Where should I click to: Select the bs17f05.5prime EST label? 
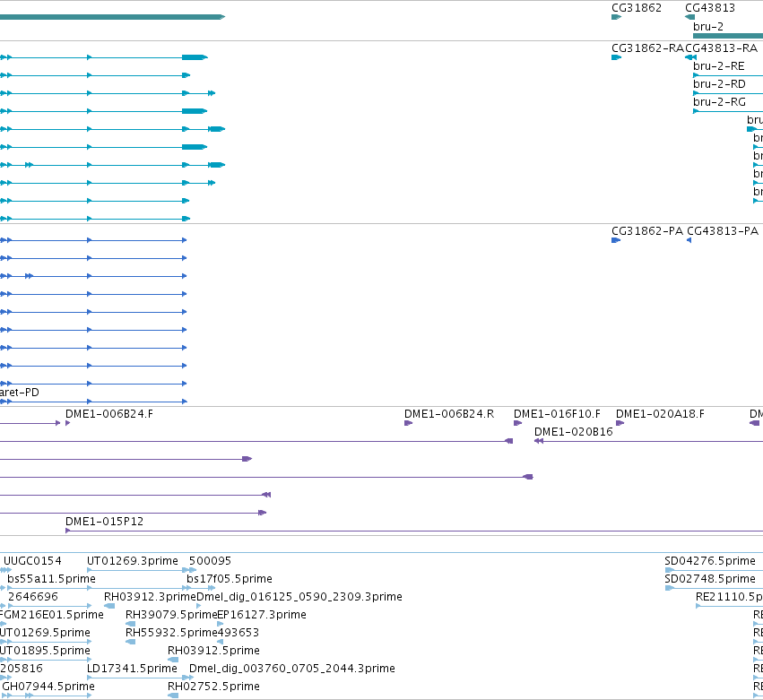(x=230, y=579)
